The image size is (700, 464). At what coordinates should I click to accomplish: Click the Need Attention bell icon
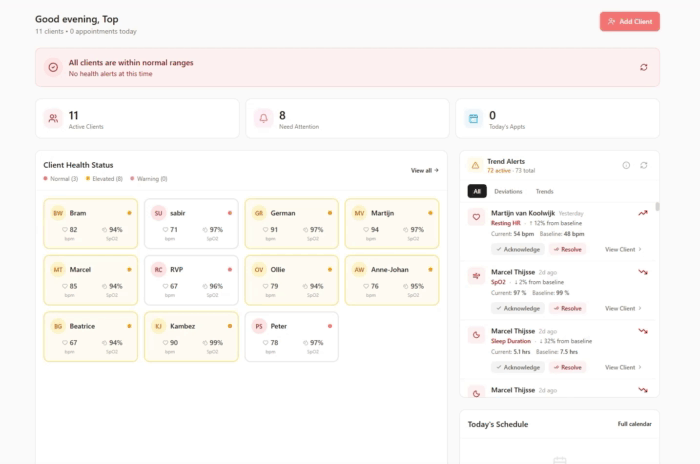263,118
